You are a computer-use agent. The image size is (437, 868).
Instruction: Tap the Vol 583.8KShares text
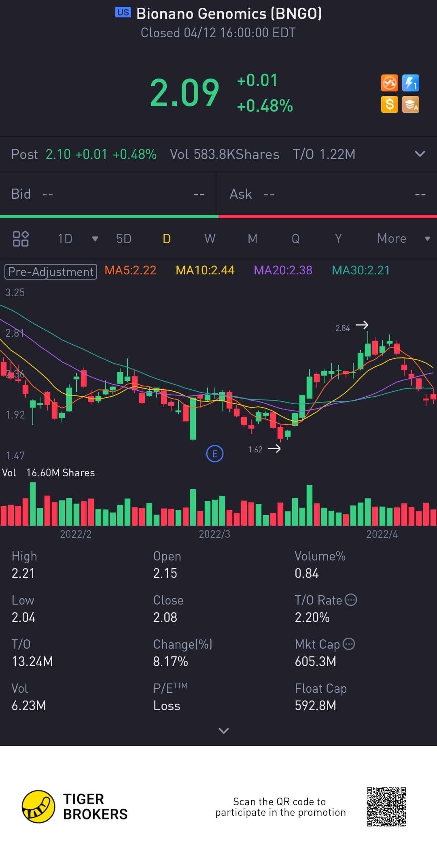(225, 154)
